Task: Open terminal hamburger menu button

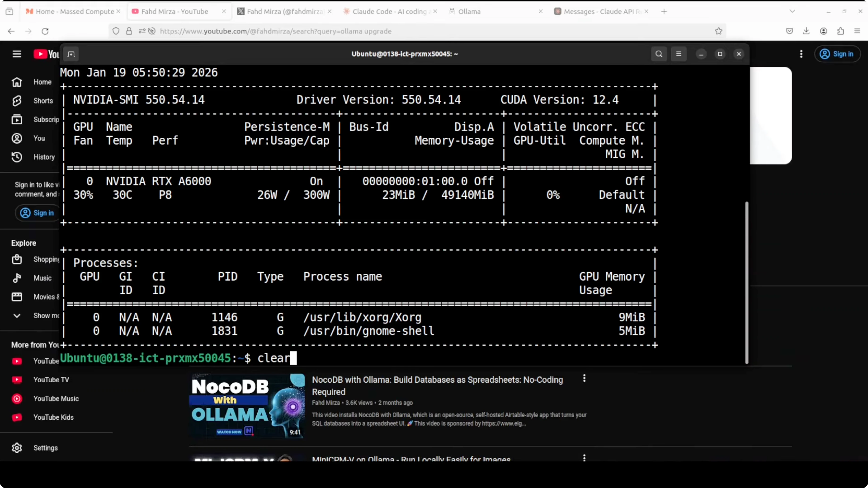Action: [x=679, y=54]
